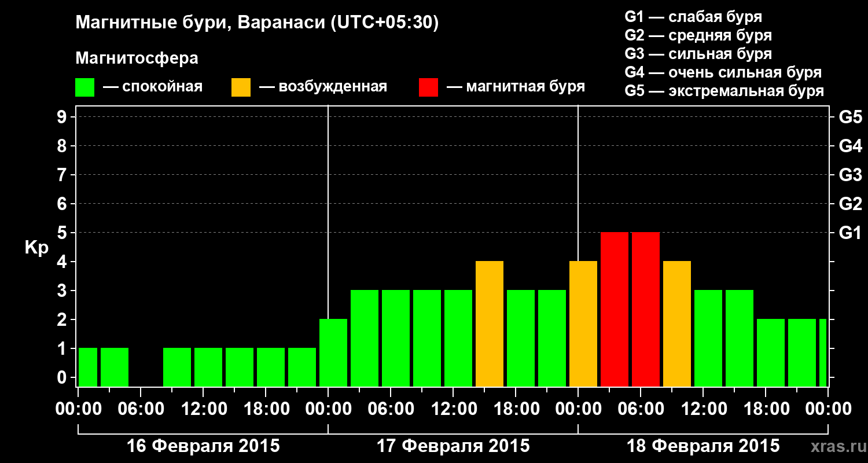This screenshot has height=463, width=868.
Task: Click the orange Kp 4 bar within 17 February
Action: point(490,324)
